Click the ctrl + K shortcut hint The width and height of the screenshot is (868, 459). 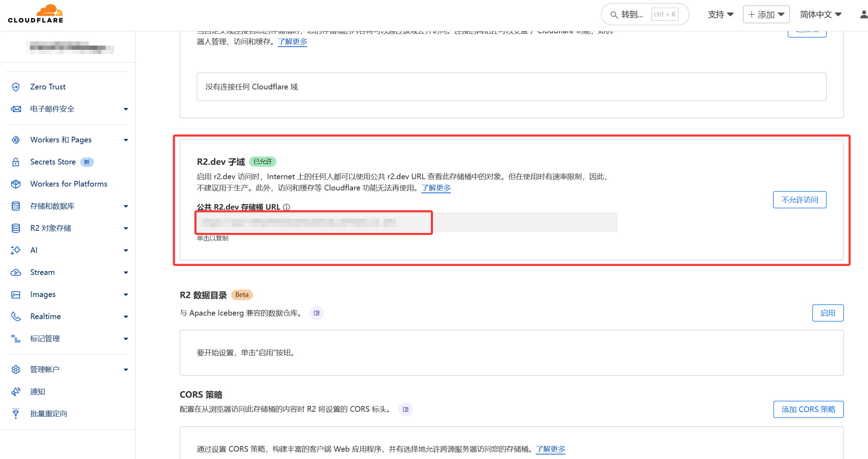coord(665,14)
